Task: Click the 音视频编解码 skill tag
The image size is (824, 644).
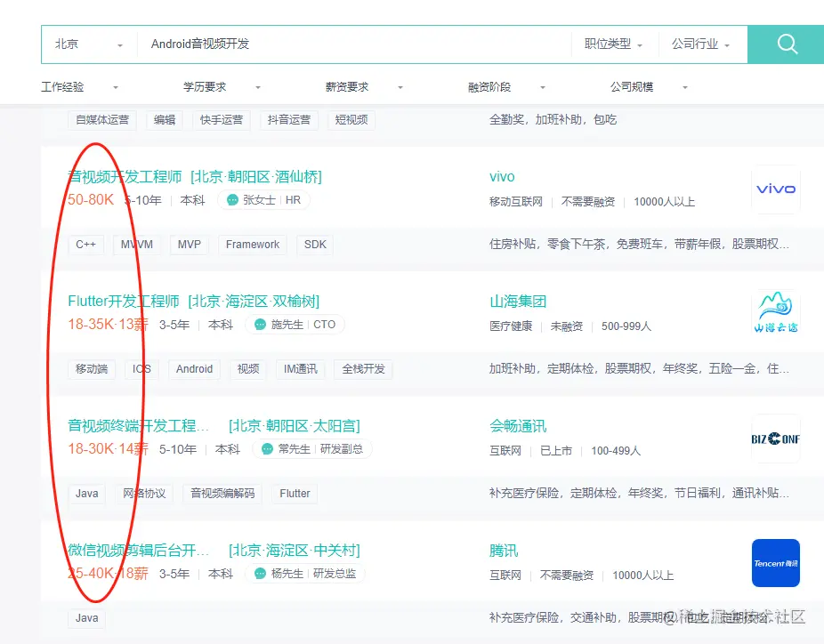Action: coord(222,494)
